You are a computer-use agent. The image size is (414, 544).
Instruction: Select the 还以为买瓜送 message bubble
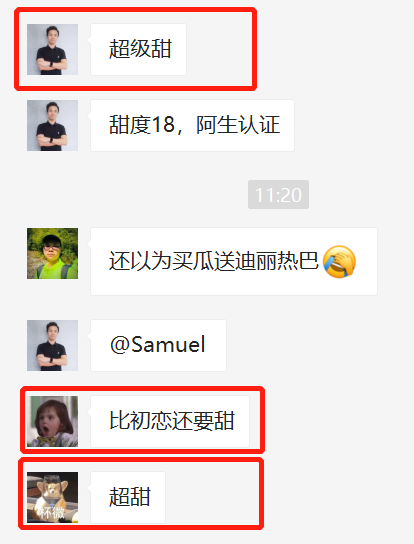[234, 261]
